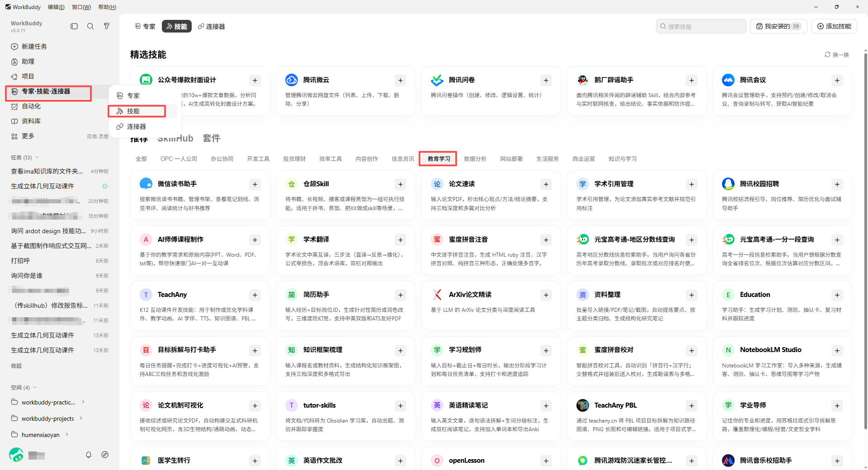Add the 微信读书助手 skill with plus icon

coord(255,184)
